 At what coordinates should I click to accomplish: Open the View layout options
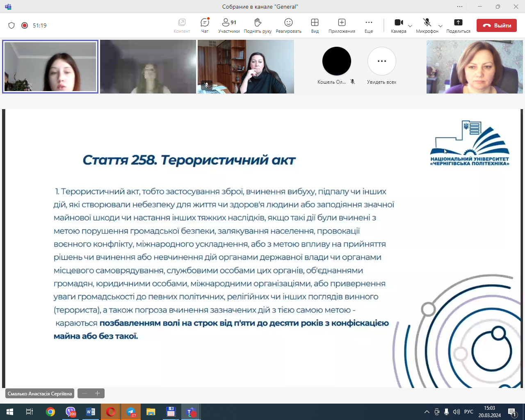point(315,25)
